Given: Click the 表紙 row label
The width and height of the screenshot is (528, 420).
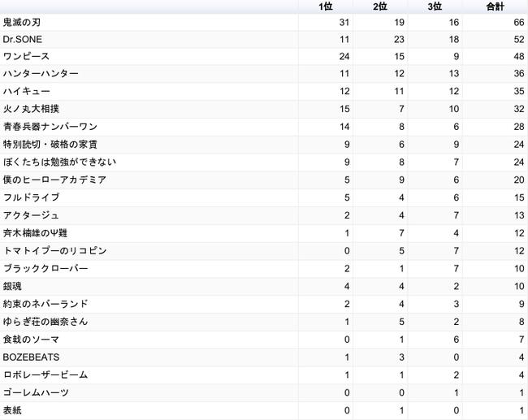Looking at the screenshot, I should click(x=12, y=410).
